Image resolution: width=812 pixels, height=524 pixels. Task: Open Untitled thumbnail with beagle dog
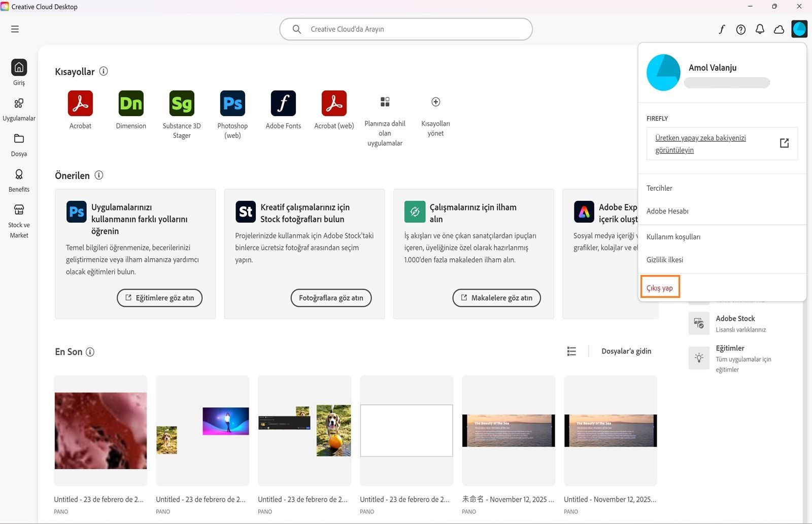(x=304, y=431)
